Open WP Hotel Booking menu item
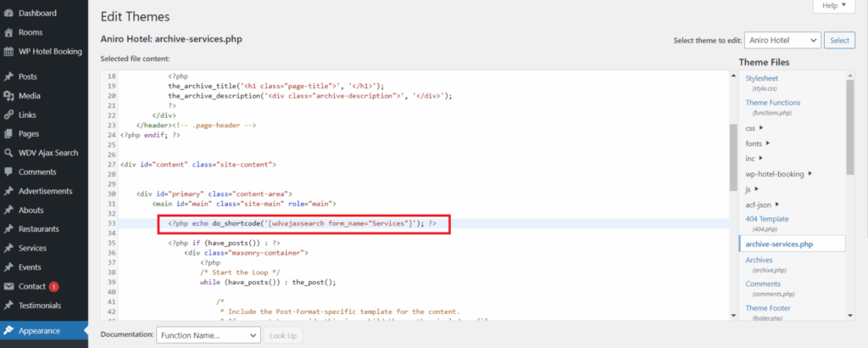868x348 pixels. pyautogui.click(x=50, y=51)
